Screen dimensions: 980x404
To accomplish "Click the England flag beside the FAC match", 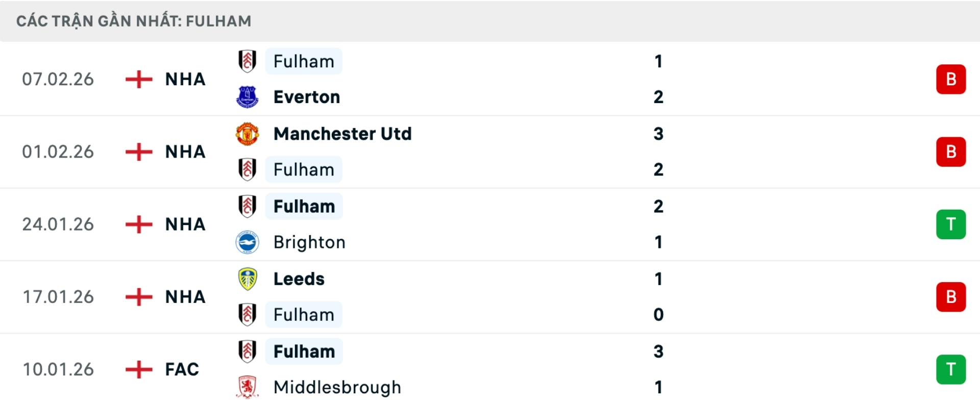I will [138, 369].
